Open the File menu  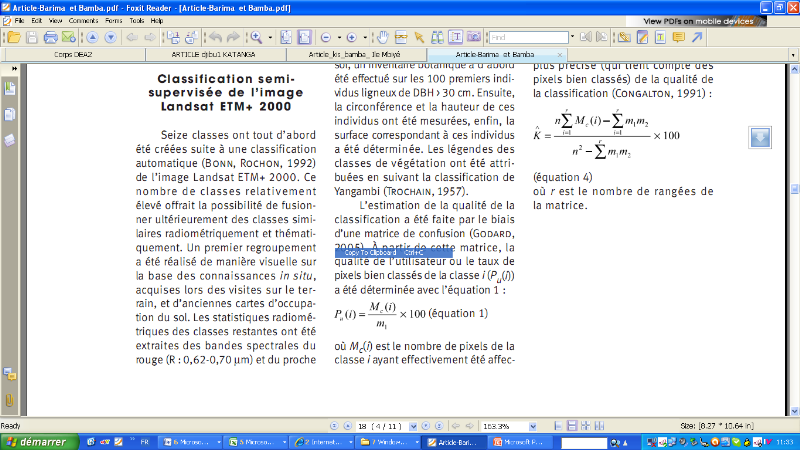pyautogui.click(x=19, y=21)
